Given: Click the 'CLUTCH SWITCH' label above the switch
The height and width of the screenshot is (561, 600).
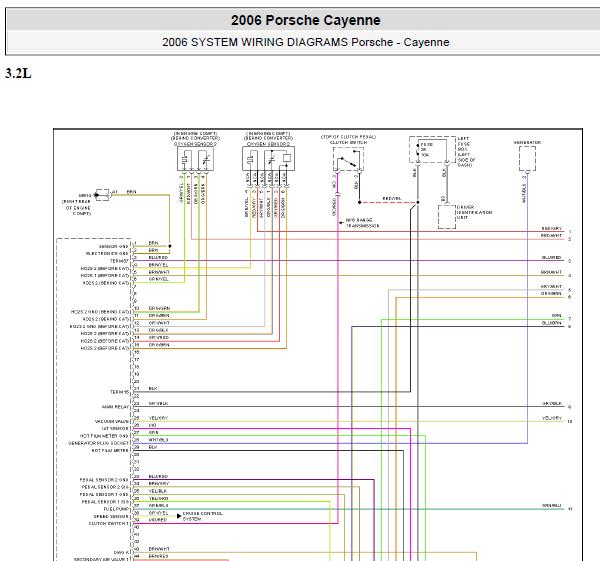Looking at the screenshot, I should coord(348,142).
